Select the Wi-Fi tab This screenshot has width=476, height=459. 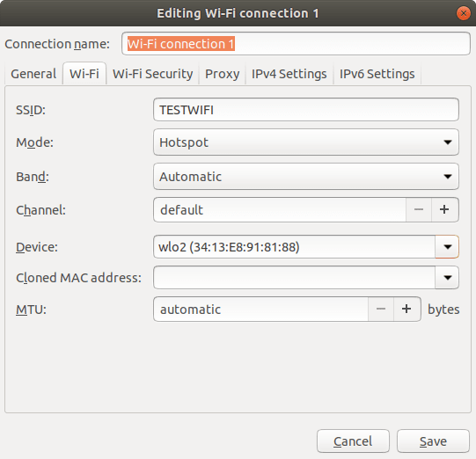pyautogui.click(x=84, y=74)
